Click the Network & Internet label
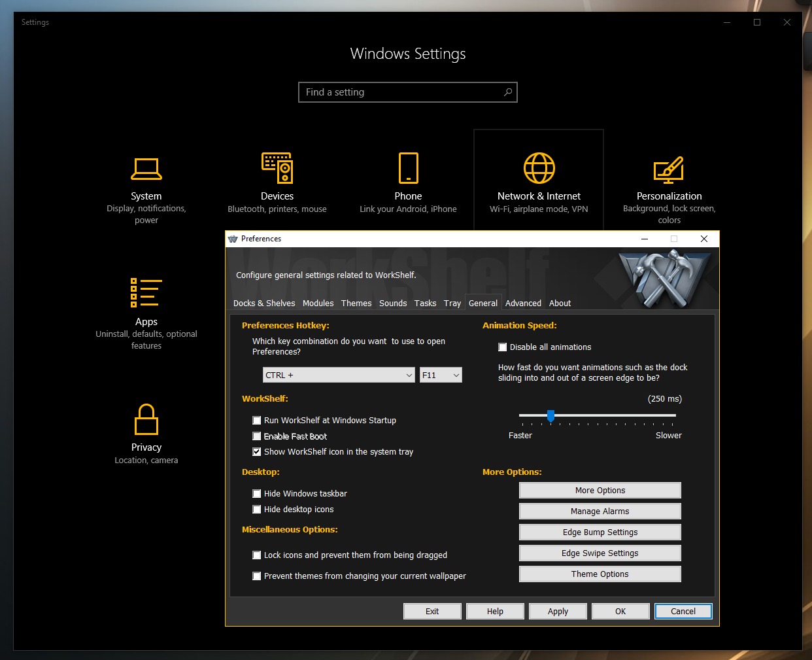This screenshot has height=660, width=812. coord(539,196)
